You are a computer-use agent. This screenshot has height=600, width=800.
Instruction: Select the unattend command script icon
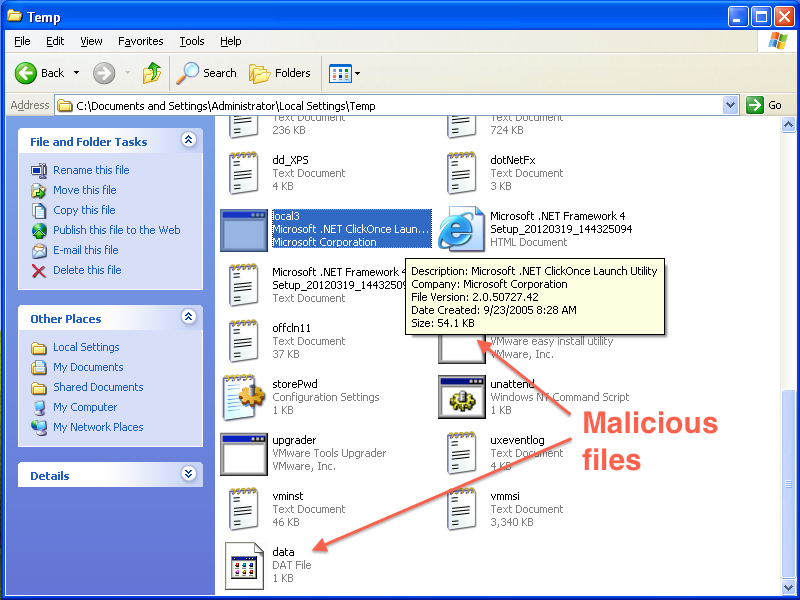coord(462,397)
